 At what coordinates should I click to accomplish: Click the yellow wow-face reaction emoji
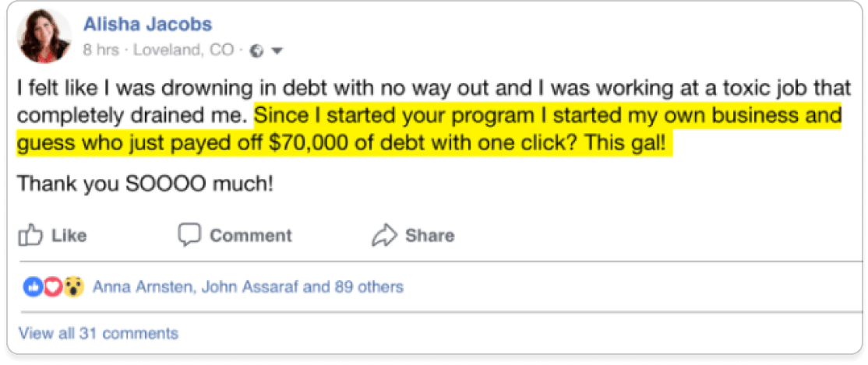[72, 286]
